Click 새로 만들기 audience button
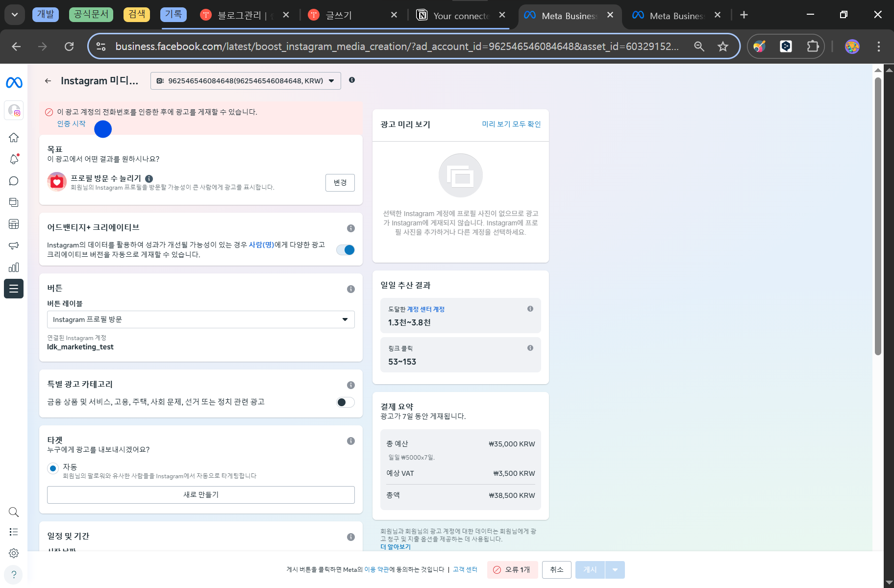Viewport: 894px width, 588px height. pos(201,495)
